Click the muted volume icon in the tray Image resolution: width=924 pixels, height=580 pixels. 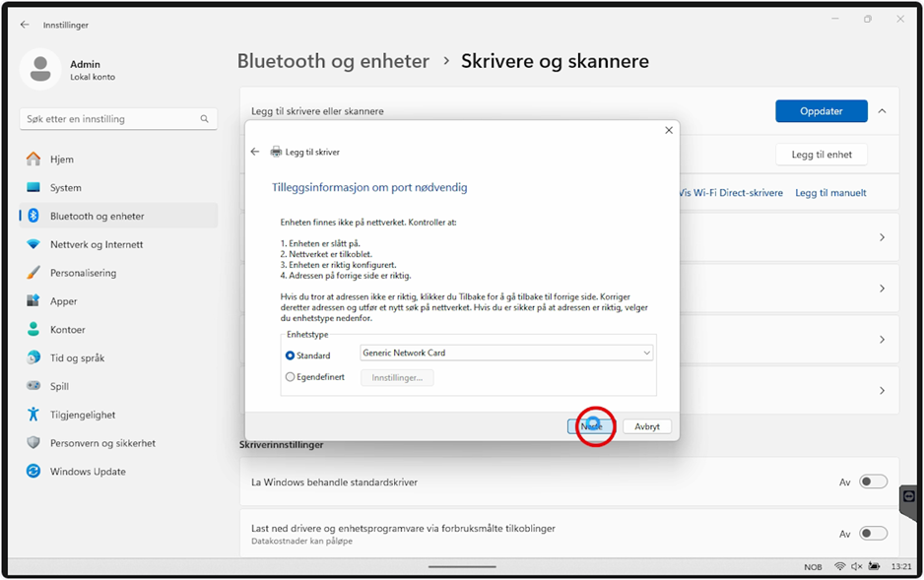pyautogui.click(x=856, y=566)
